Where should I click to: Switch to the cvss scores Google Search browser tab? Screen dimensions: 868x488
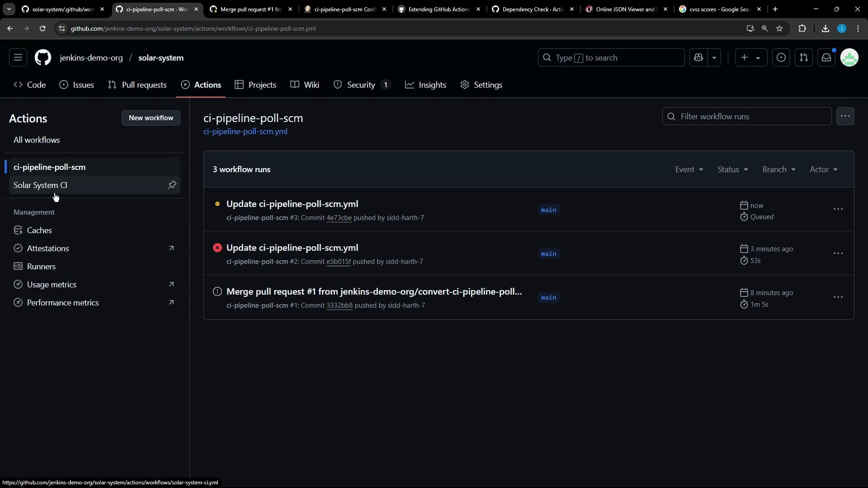(720, 9)
